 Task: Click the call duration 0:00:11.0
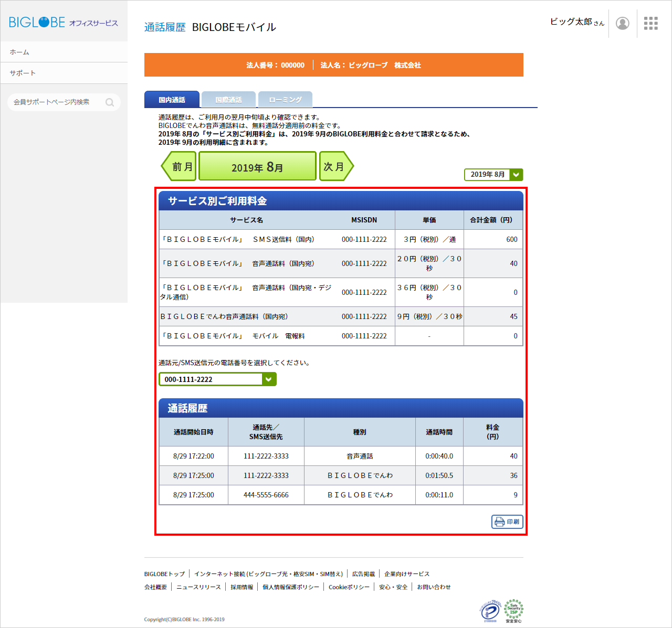(x=439, y=495)
